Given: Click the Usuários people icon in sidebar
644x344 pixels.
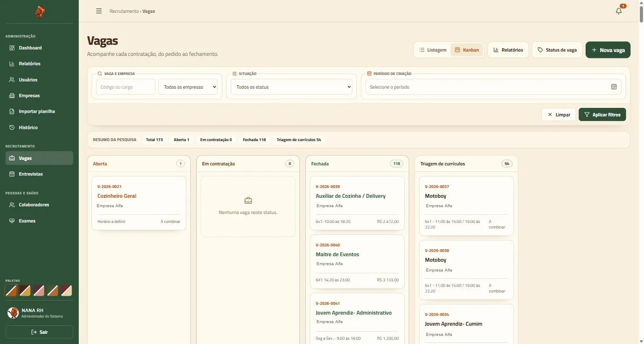Looking at the screenshot, I should click(12, 80).
